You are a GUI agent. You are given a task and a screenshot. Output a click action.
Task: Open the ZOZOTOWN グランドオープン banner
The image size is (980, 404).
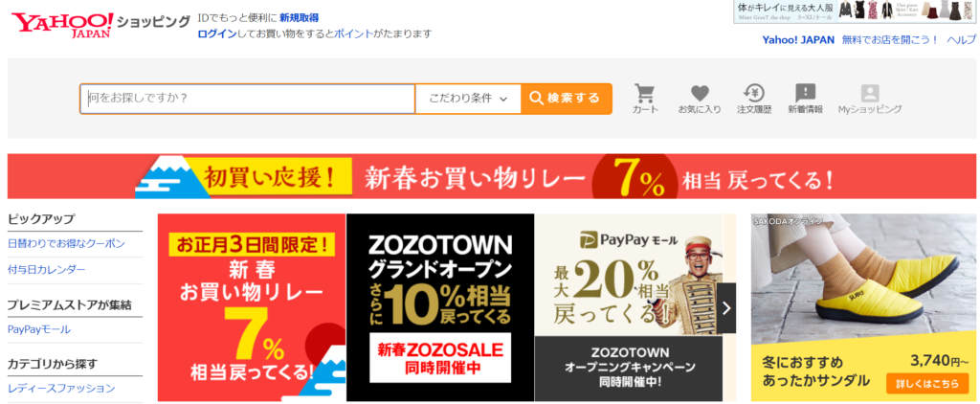440,307
